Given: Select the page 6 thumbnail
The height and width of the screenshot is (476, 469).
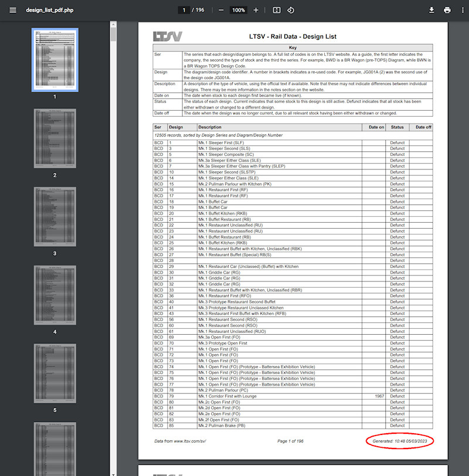Looking at the screenshot, I should [54, 449].
